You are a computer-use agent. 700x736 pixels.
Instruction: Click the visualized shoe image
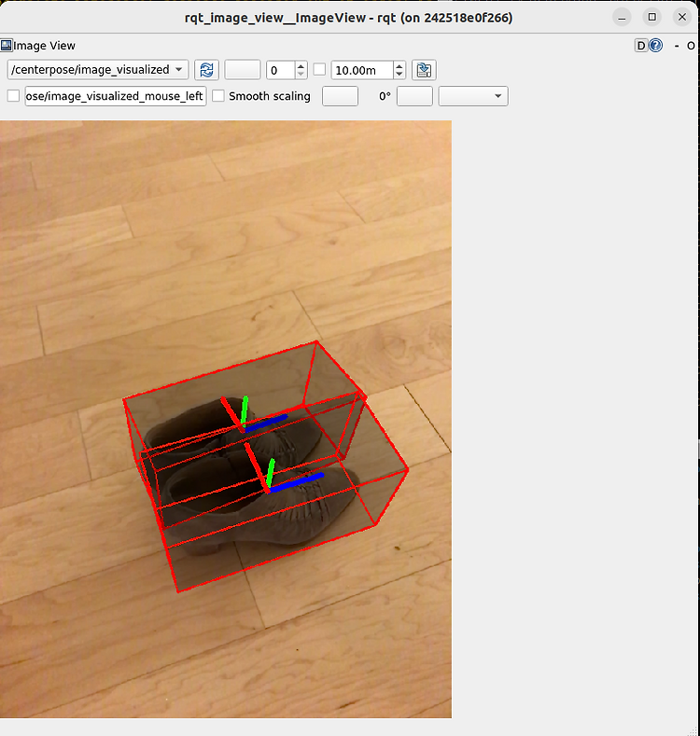pyautogui.click(x=226, y=419)
